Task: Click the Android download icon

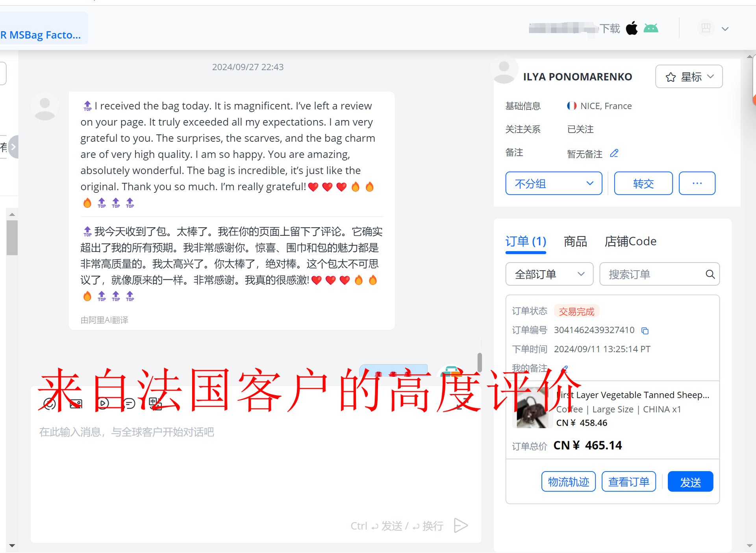Action: 651,28
